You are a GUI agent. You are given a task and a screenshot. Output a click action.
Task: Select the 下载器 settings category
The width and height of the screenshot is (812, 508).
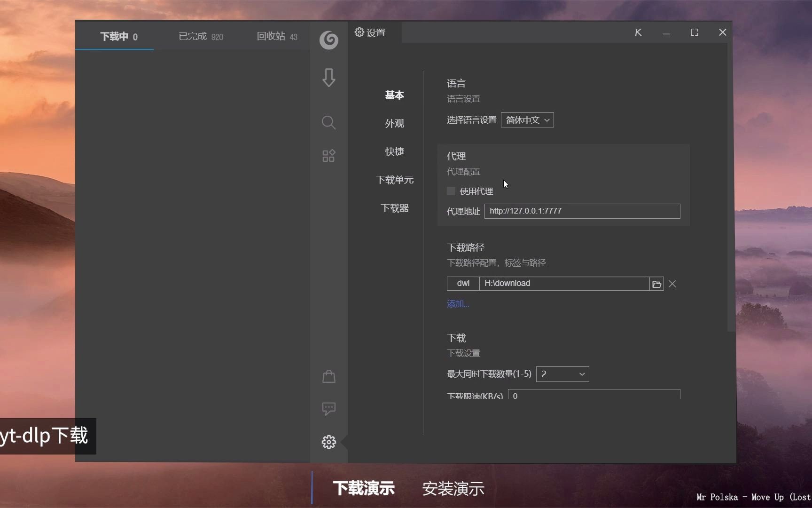pyautogui.click(x=395, y=208)
